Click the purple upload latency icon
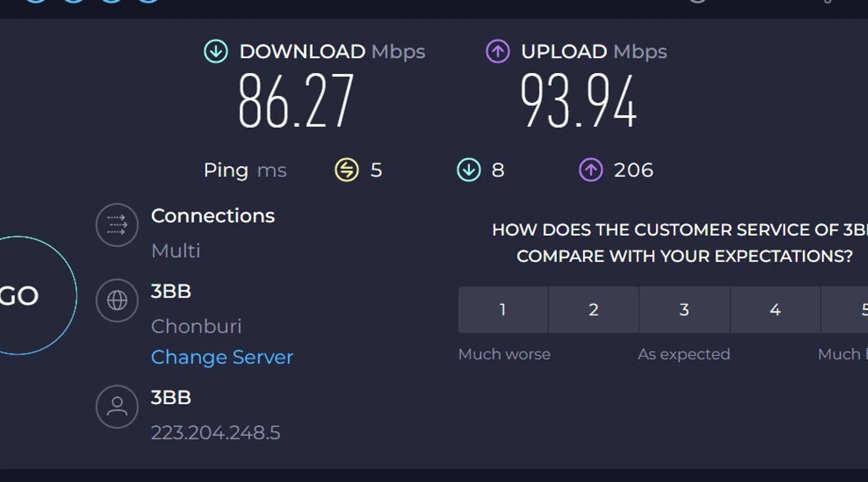 (x=591, y=170)
